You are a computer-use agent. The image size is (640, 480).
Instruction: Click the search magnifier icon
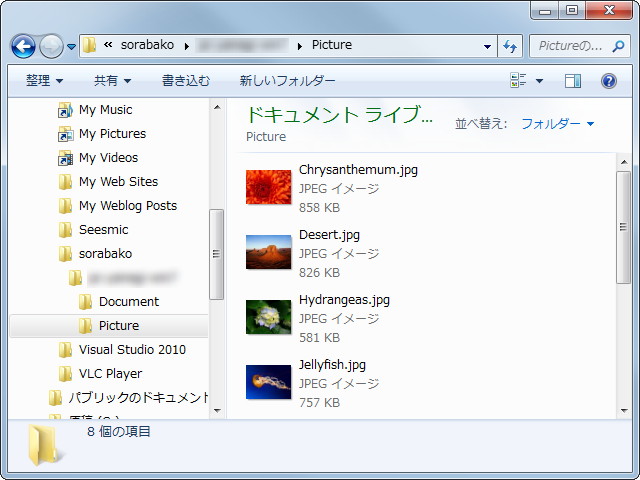point(618,46)
